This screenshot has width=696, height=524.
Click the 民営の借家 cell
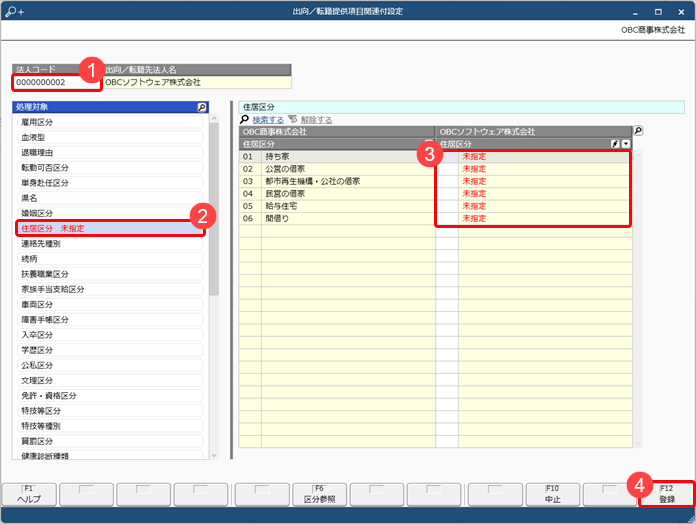click(x=348, y=193)
